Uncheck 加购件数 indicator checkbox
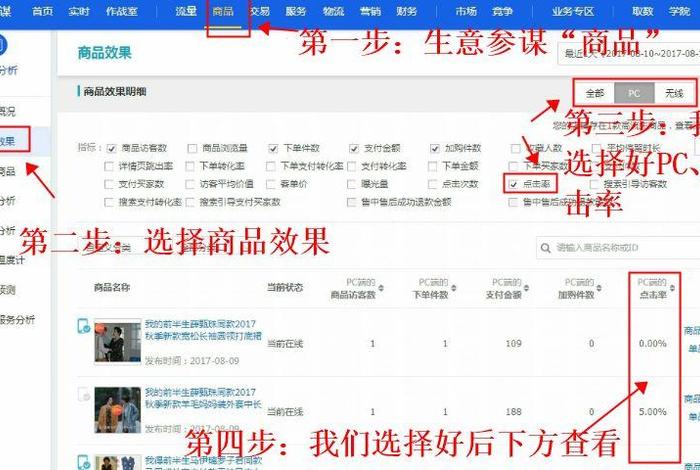 point(434,148)
